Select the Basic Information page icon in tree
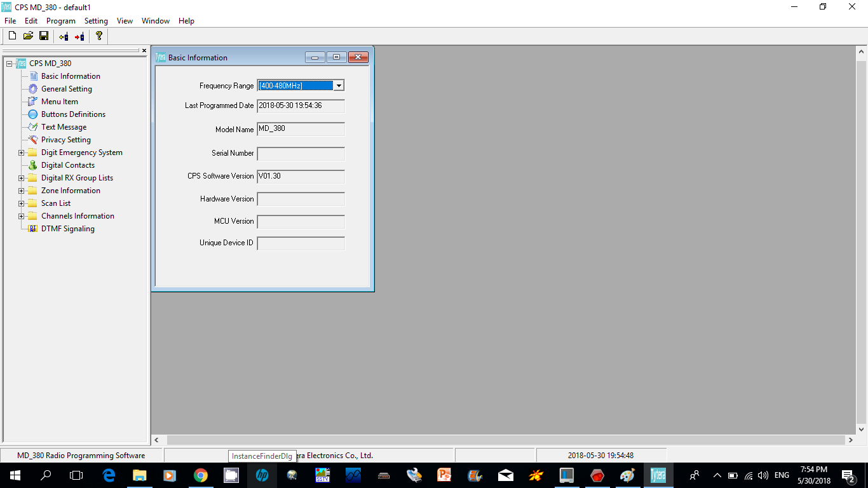This screenshot has width=868, height=488. [34, 76]
